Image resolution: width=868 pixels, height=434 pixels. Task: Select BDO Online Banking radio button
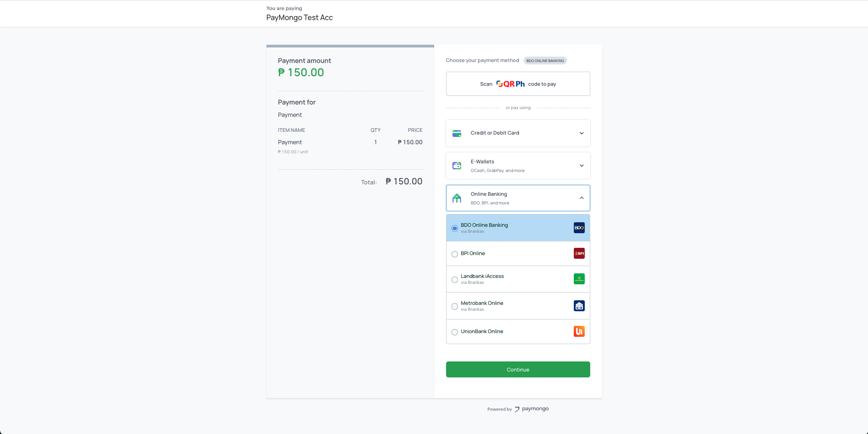coord(455,228)
